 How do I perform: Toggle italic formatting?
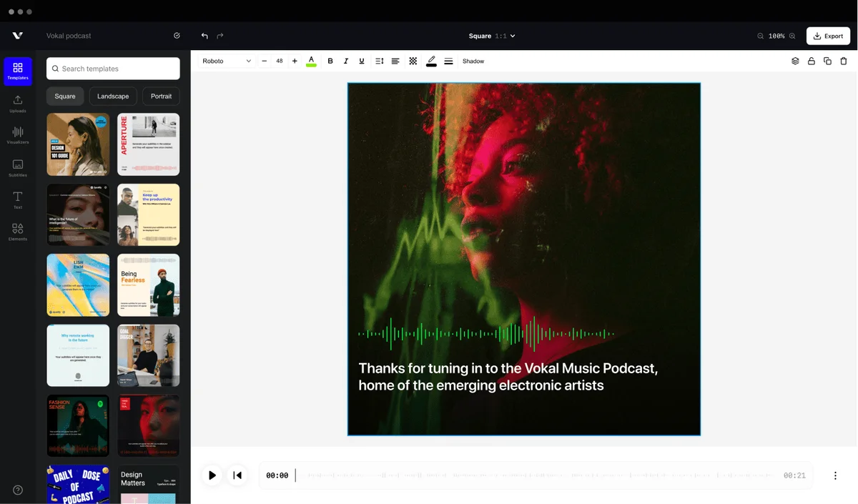(346, 61)
